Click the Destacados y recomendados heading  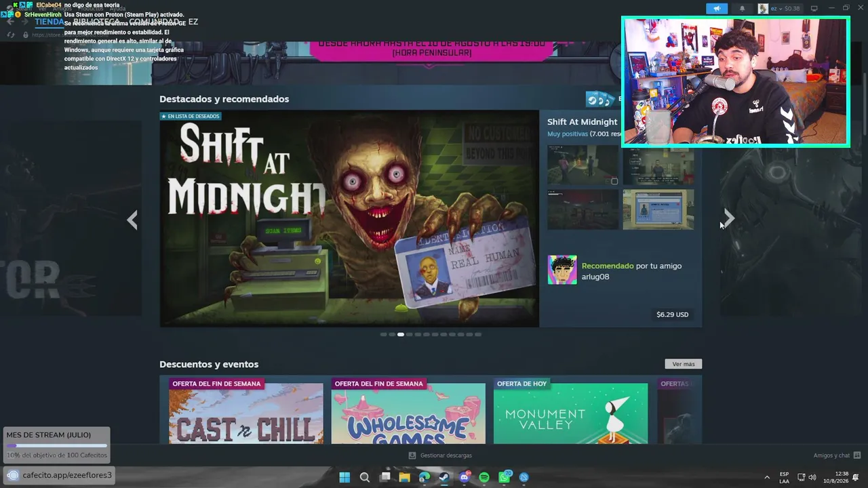224,99
